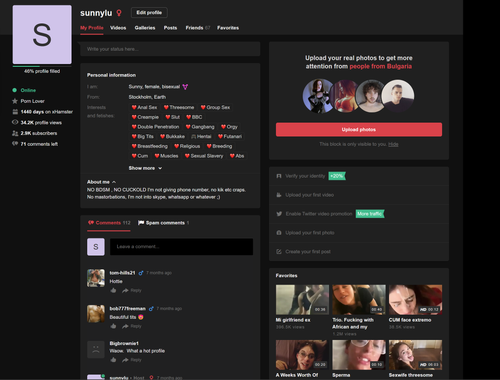Click the calendar icon beside 1440 days
Viewport: 500px width, 380px height.
15,112
